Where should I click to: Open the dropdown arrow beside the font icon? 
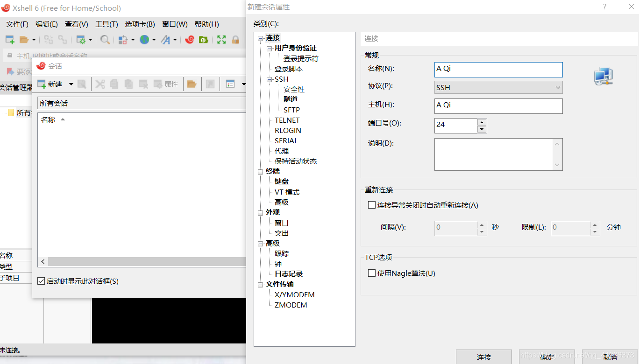click(175, 40)
